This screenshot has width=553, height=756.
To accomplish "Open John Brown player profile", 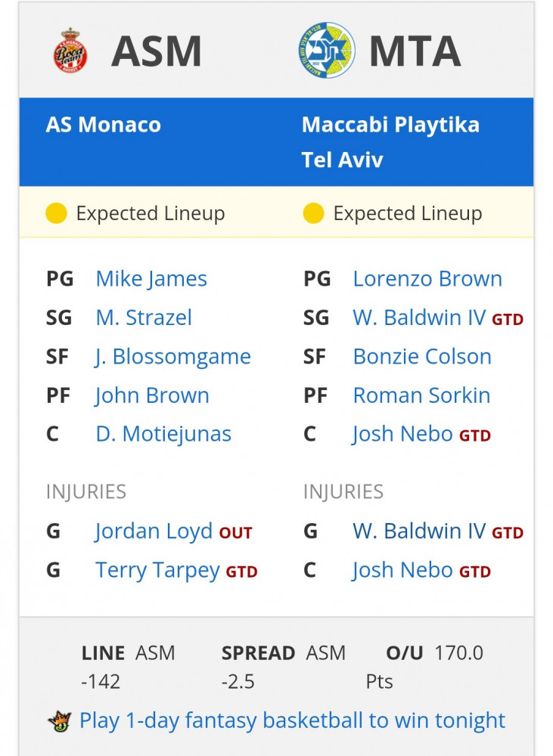I will point(152,395).
